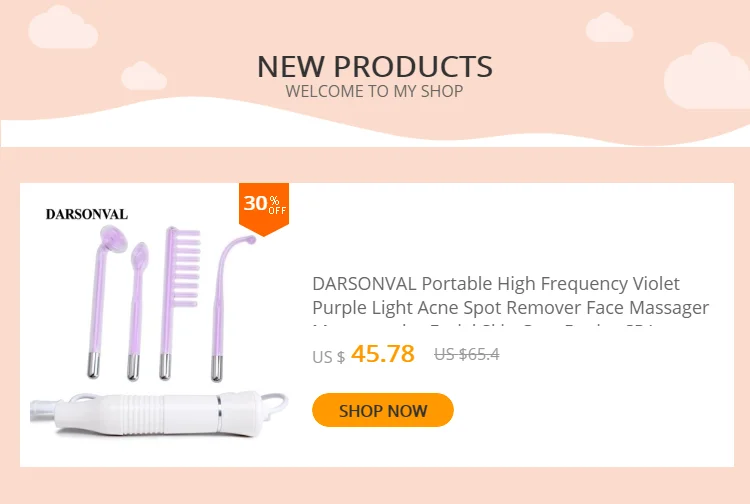
Task: Click the NEW PRODUCTS heading
Action: point(375,66)
